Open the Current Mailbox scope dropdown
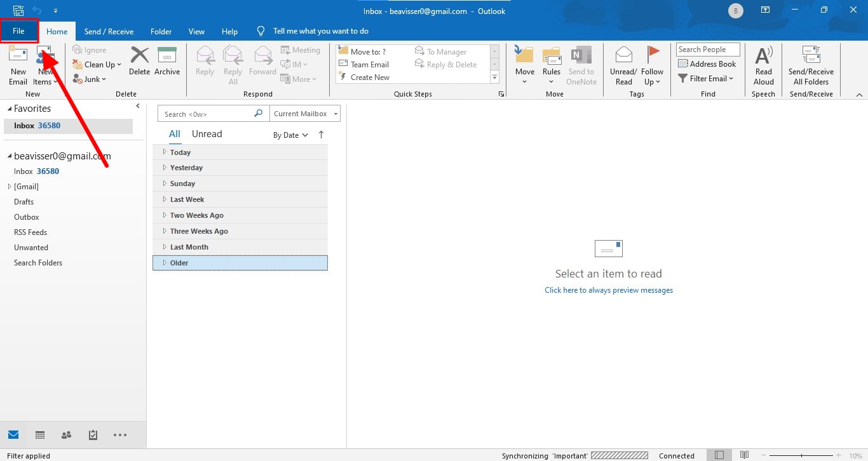Viewport: 868px width, 461px height. (x=304, y=114)
